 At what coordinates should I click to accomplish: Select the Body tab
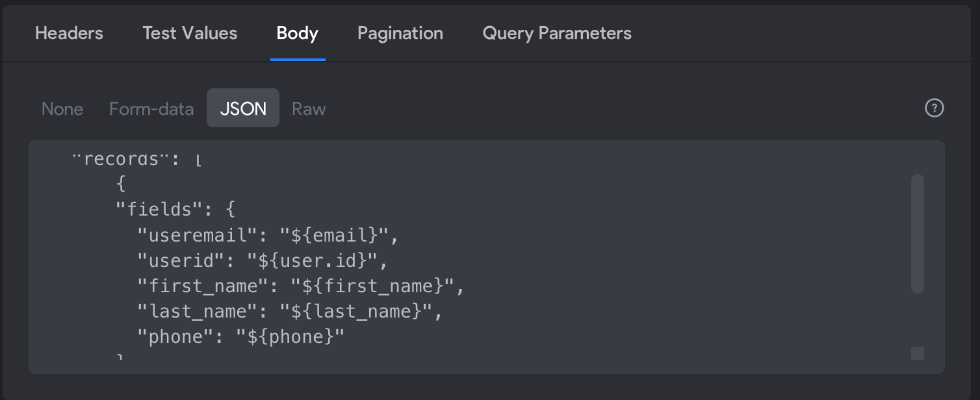298,33
